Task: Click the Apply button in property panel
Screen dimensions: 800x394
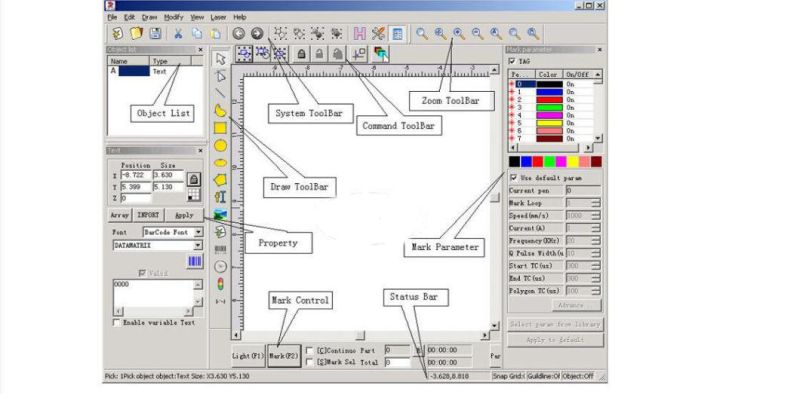Action: (x=184, y=215)
